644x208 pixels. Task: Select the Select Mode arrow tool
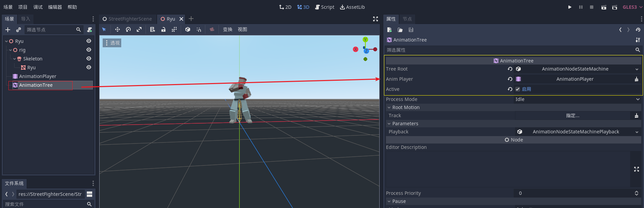[x=104, y=30]
